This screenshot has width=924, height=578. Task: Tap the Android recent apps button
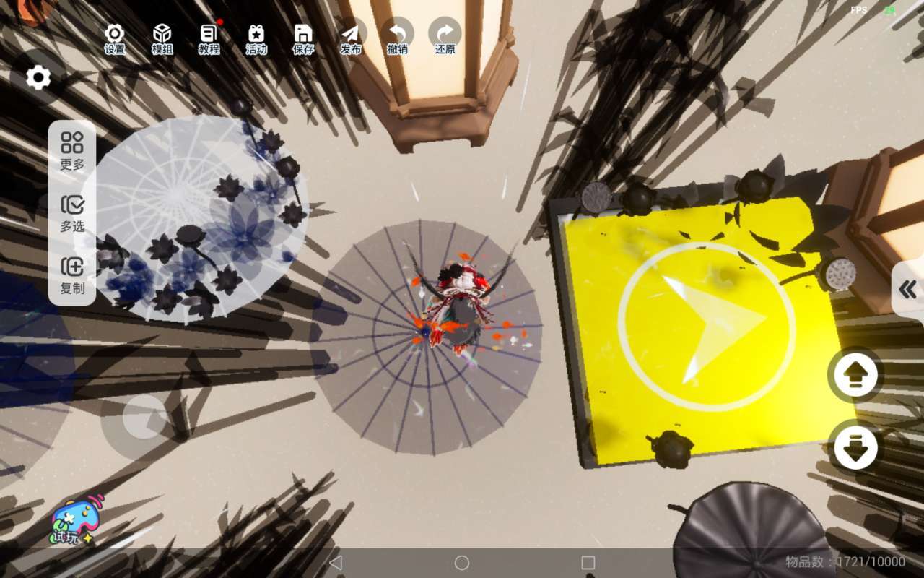click(x=588, y=562)
